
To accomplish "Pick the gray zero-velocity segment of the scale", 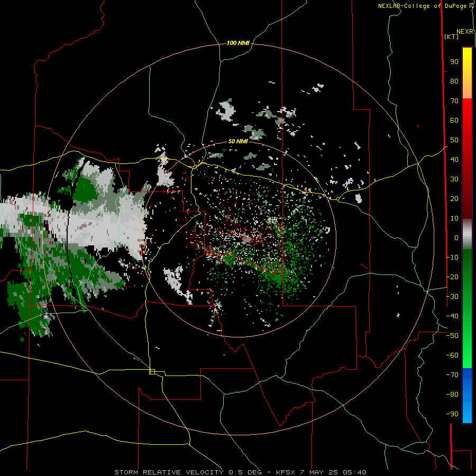I will click(467, 234).
